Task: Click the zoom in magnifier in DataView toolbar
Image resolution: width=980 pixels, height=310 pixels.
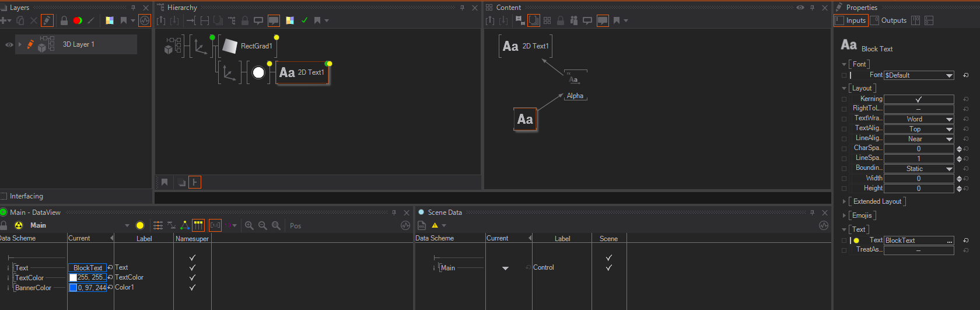Action: (249, 225)
